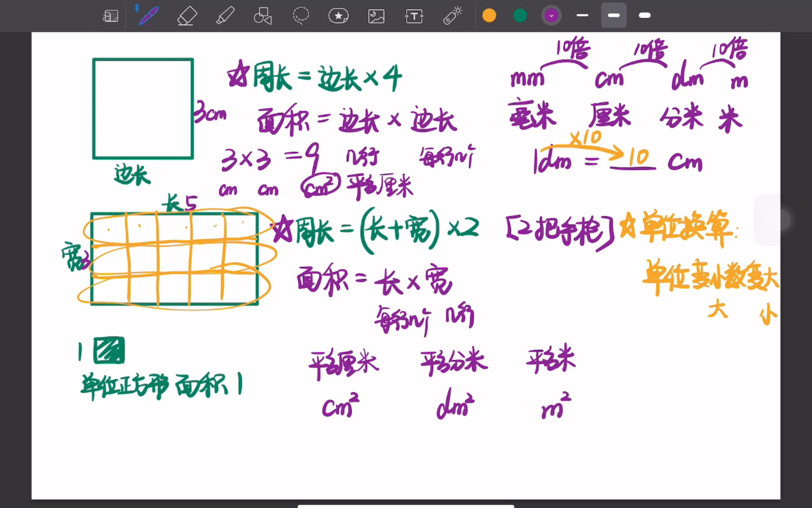Tap the home indicator bar
The width and height of the screenshot is (812, 508).
tap(406, 506)
